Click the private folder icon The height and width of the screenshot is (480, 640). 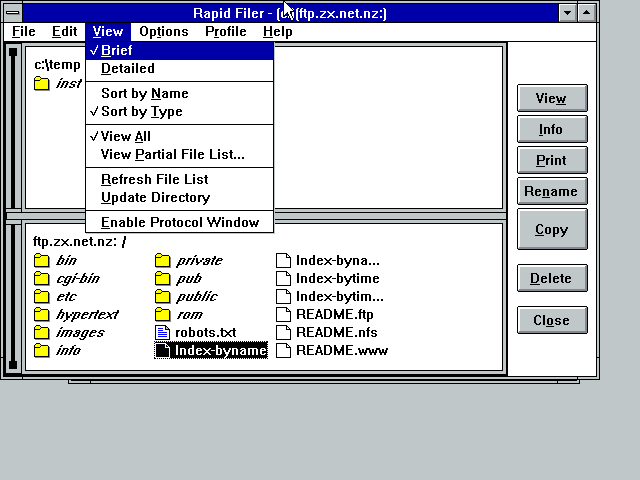pos(162,260)
